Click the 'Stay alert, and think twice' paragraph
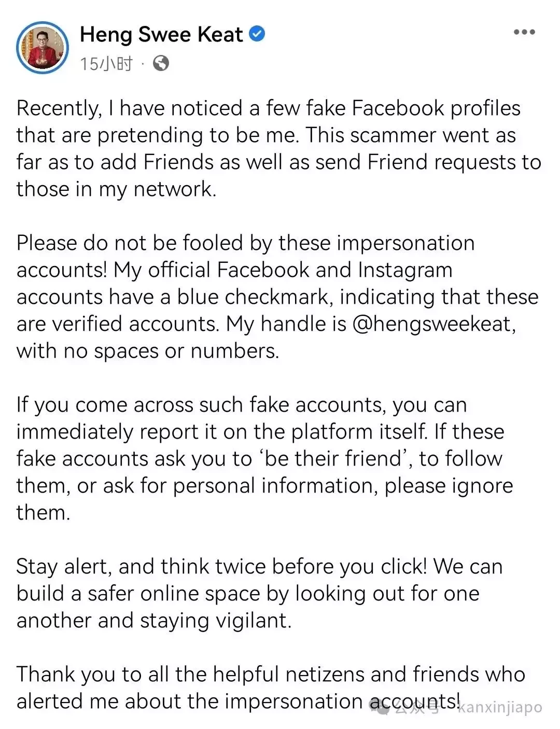The image size is (560, 729). click(259, 593)
